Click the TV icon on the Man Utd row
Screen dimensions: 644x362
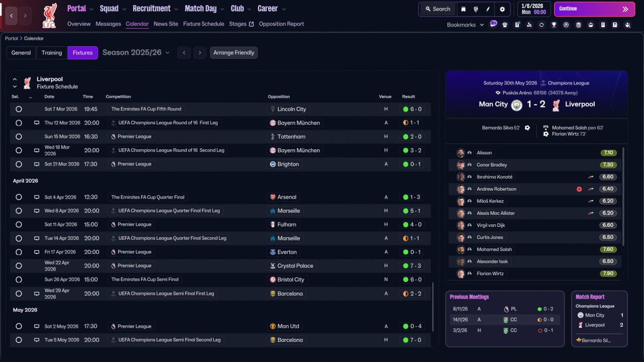(x=37, y=326)
